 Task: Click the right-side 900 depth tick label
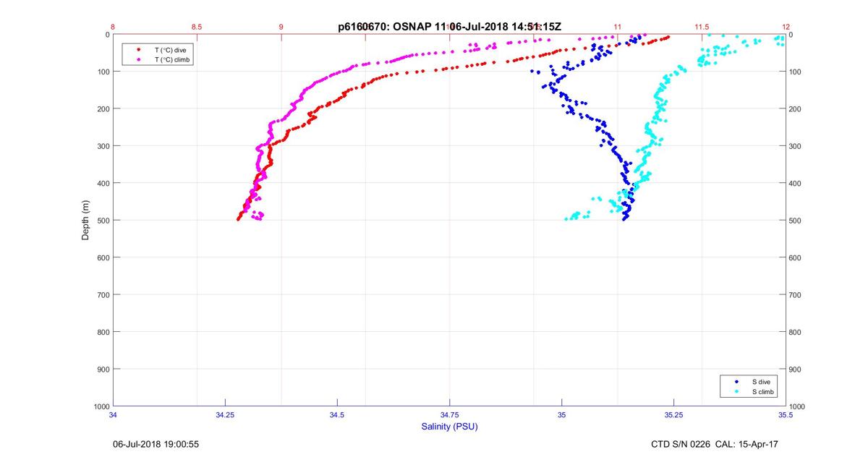(795, 369)
